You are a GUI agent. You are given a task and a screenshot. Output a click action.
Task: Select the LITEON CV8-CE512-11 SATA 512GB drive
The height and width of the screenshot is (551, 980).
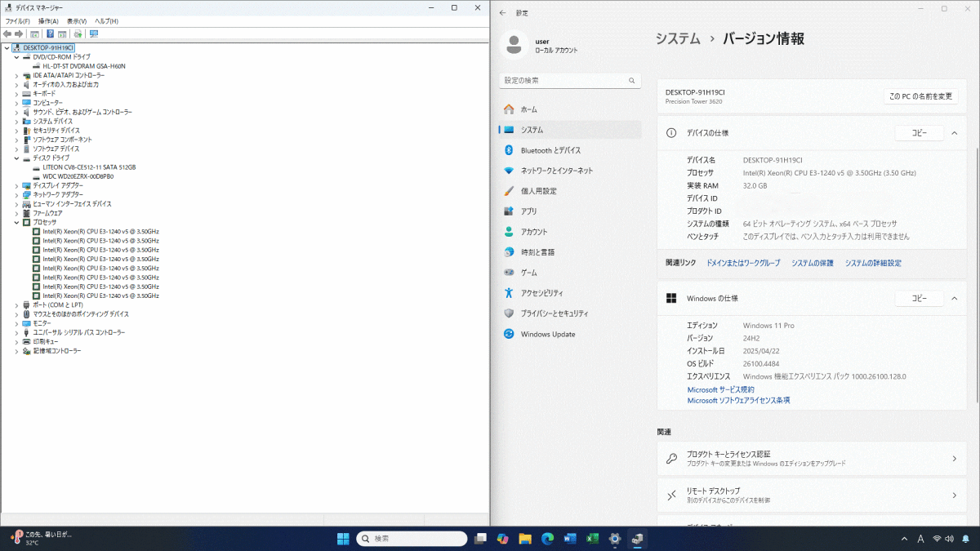(x=88, y=167)
